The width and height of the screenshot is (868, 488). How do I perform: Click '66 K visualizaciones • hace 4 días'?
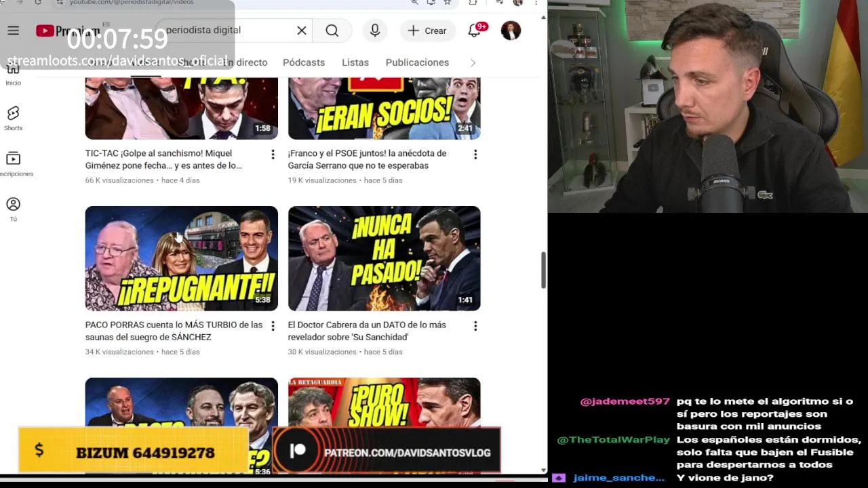pyautogui.click(x=142, y=180)
